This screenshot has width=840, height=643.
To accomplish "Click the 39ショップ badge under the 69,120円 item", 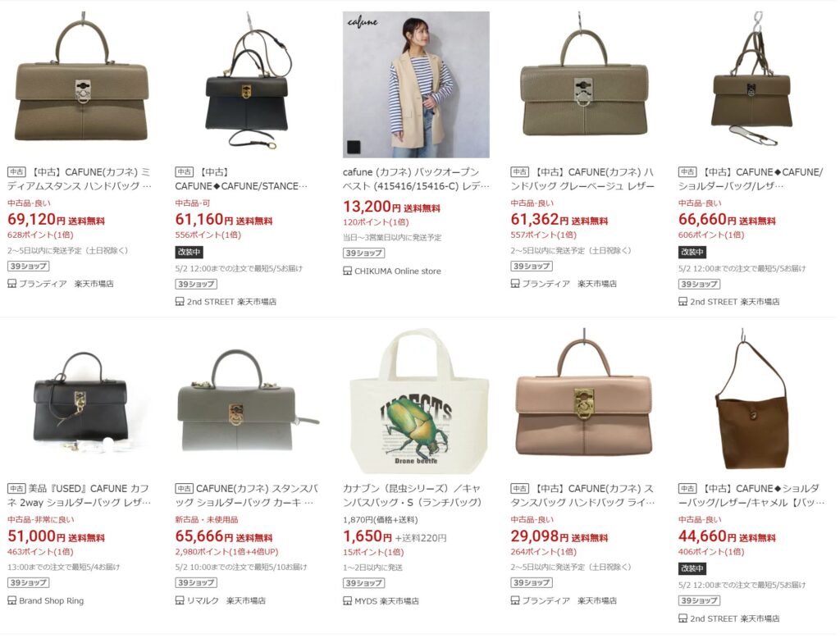I will pos(28,267).
